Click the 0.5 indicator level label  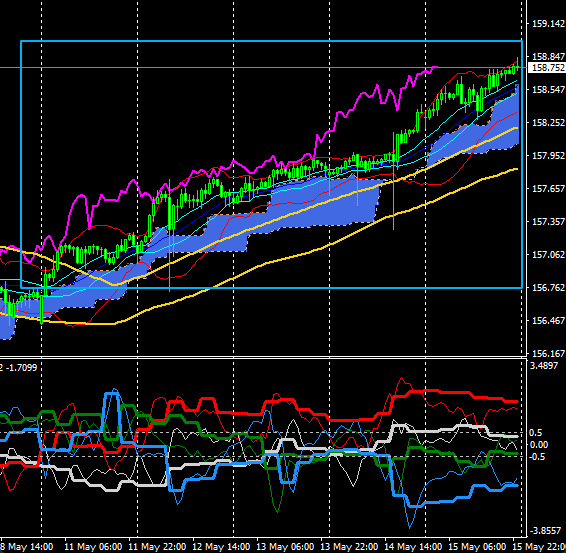click(535, 432)
